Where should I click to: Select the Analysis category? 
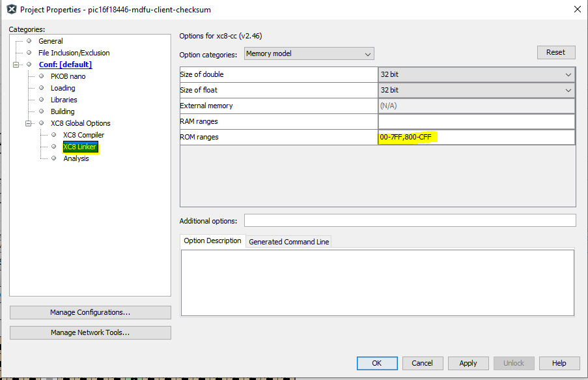[76, 158]
